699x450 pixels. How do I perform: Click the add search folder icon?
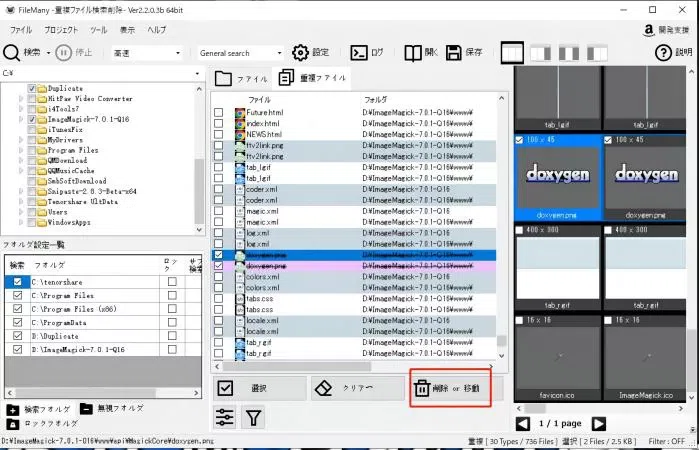click(x=13, y=410)
